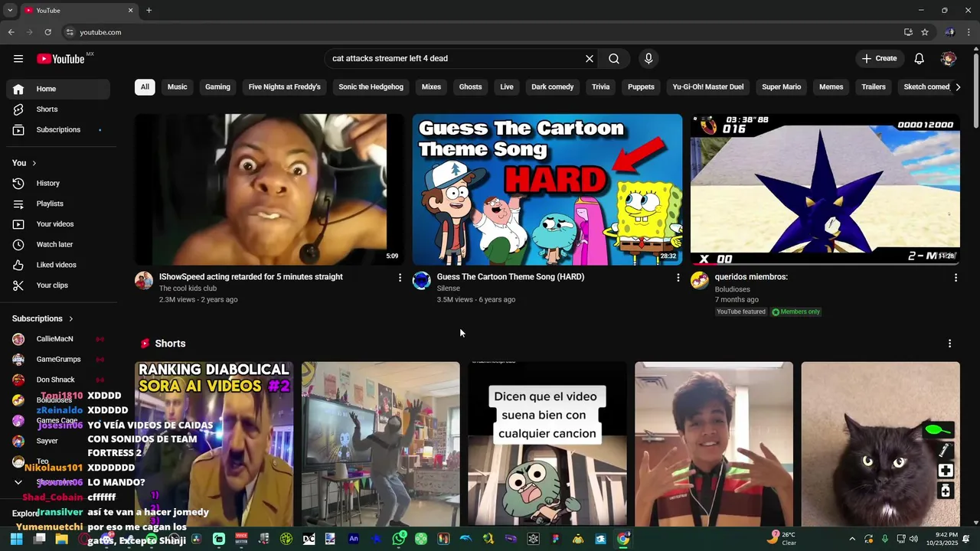The height and width of the screenshot is (551, 980).
Task: Open the Don Shnack subscription
Action: tap(58, 380)
